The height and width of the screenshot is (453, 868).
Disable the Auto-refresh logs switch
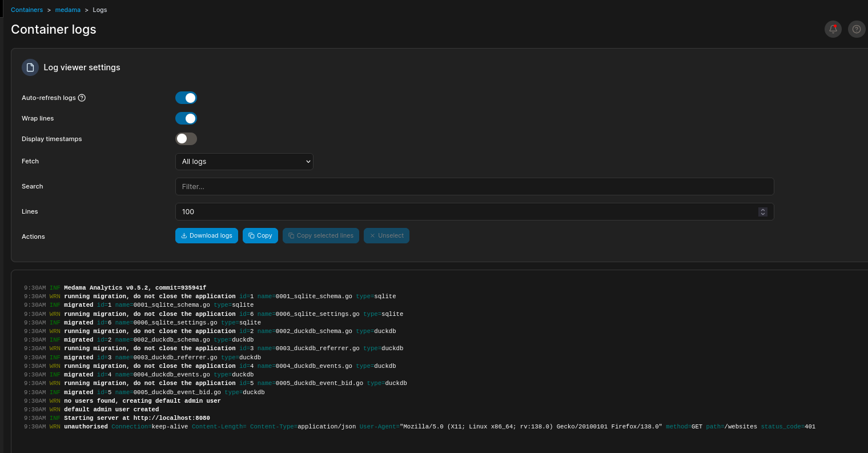(186, 98)
